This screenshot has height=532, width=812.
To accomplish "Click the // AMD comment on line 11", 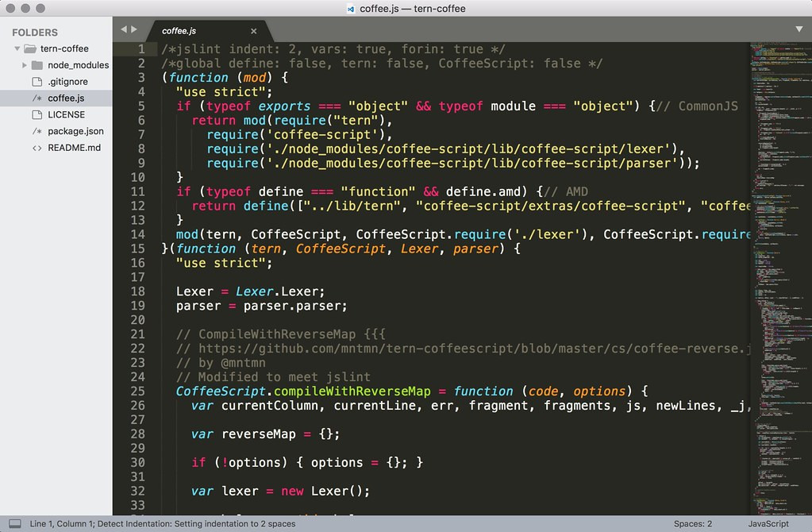I will [566, 191].
